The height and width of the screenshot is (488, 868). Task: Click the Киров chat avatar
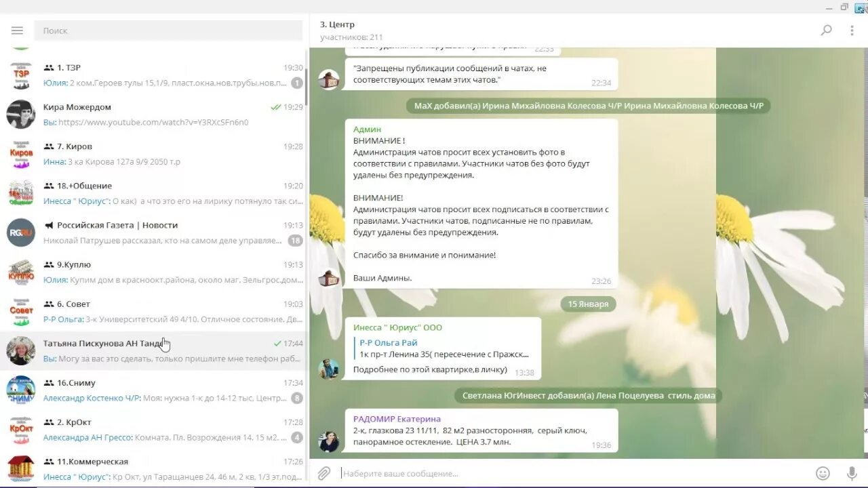21,154
